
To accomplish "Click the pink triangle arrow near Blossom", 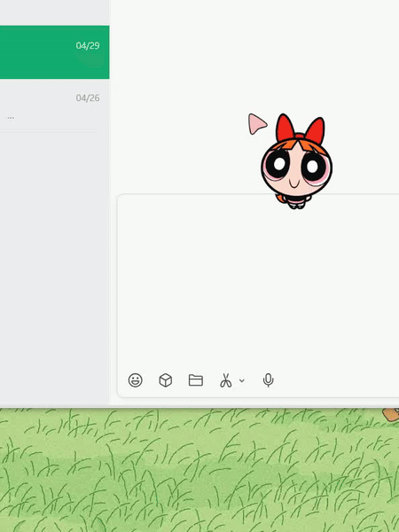I will (x=257, y=124).
